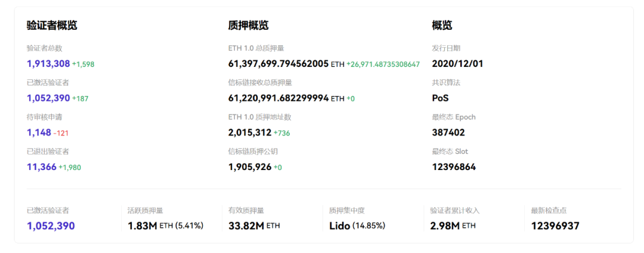Click the 33.82M ETH effective staking value
Viewport: 644px width, 253px height.
pyautogui.click(x=254, y=226)
